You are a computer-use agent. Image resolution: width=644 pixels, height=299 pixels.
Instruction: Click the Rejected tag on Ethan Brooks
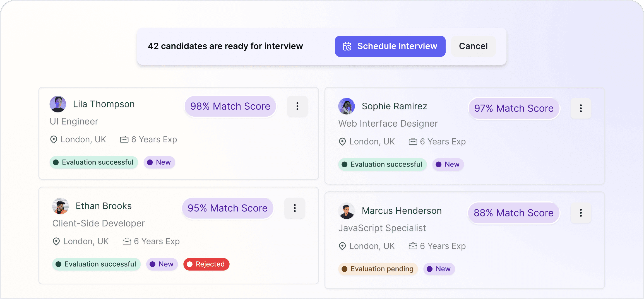click(x=206, y=264)
